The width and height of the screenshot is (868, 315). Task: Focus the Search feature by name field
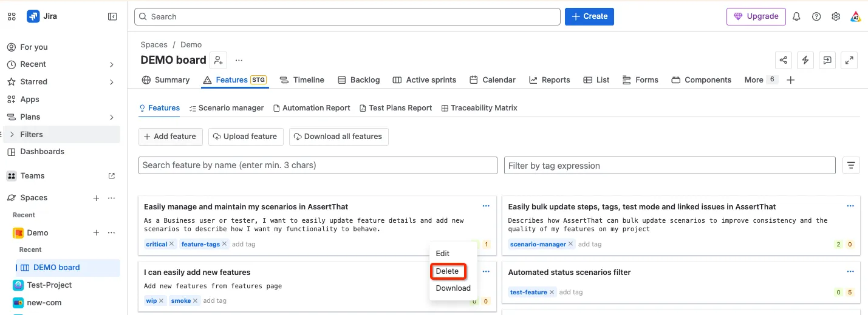(318, 165)
